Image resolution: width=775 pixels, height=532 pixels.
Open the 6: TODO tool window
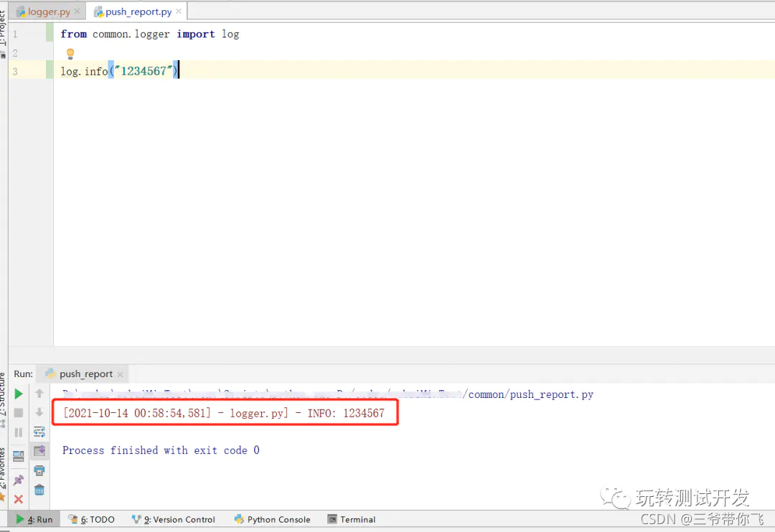tap(91, 519)
